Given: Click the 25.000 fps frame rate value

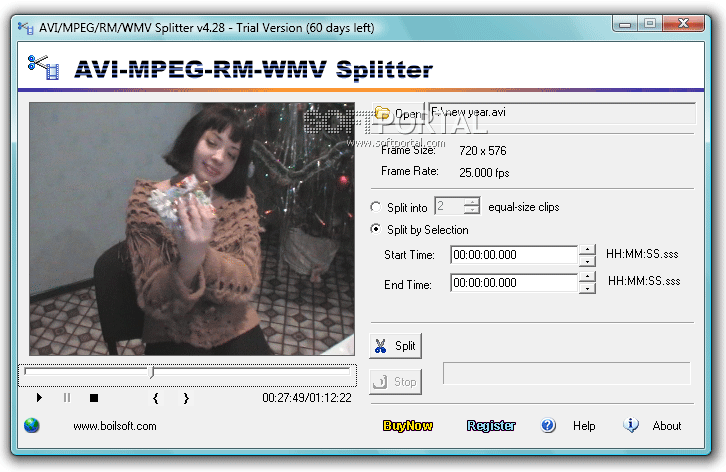Looking at the screenshot, I should [484, 173].
